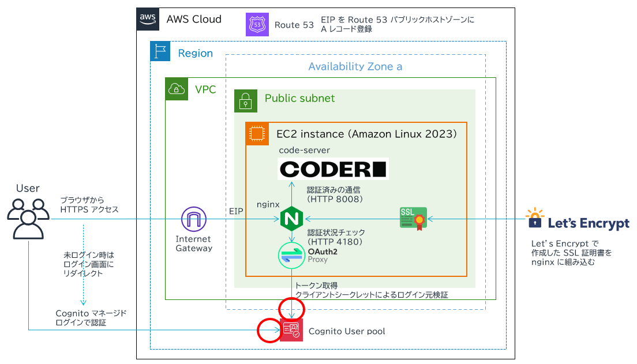Click the OAuth2 Proxy round icon
This screenshot has width=637, height=364.
pos(291,255)
